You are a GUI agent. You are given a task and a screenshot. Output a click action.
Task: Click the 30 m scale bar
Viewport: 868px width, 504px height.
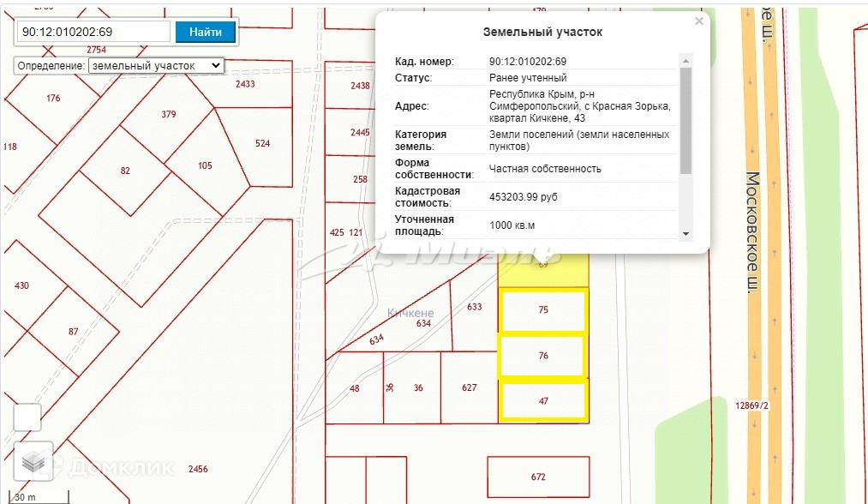tap(39, 497)
